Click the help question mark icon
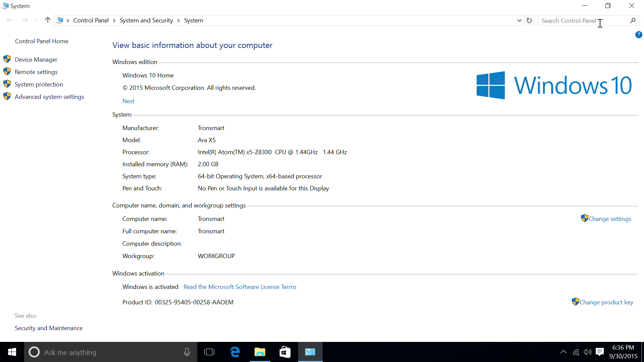644x362 pixels. click(x=639, y=35)
